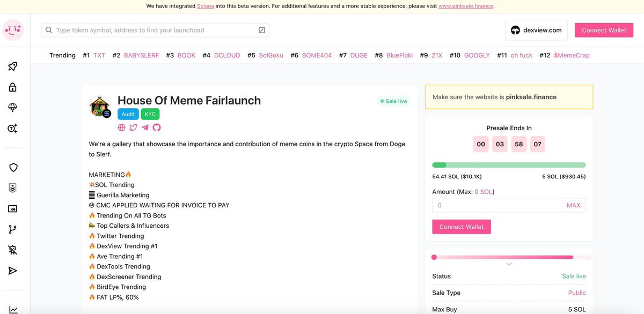The height and width of the screenshot is (314, 644).
Task: Follow the Solana link in banner
Action: click(206, 6)
